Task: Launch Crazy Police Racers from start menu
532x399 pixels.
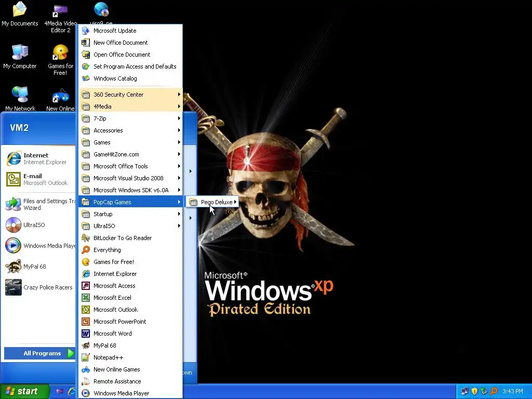Action: click(39, 287)
